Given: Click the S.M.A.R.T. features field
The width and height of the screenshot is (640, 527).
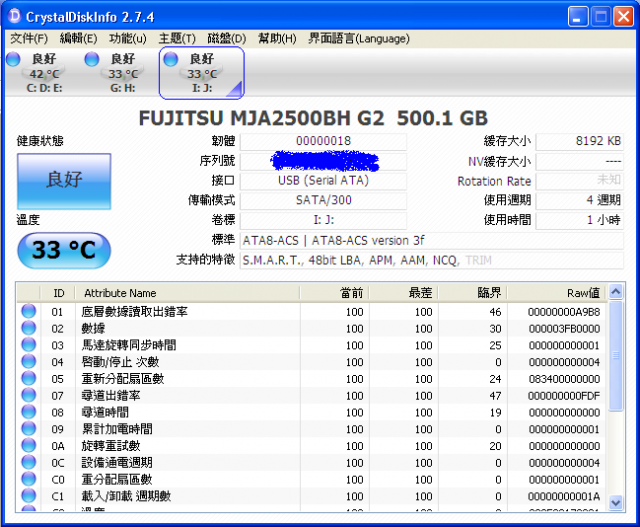Looking at the screenshot, I should point(432,260).
